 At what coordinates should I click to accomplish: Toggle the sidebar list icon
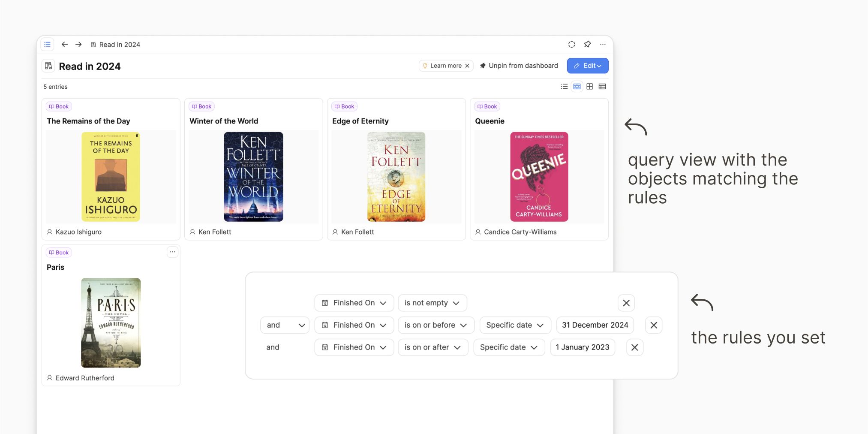[47, 45]
